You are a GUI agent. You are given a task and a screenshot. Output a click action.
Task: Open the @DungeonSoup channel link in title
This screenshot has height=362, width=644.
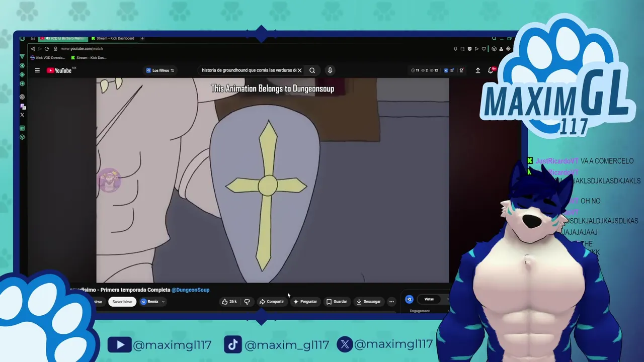click(x=191, y=290)
